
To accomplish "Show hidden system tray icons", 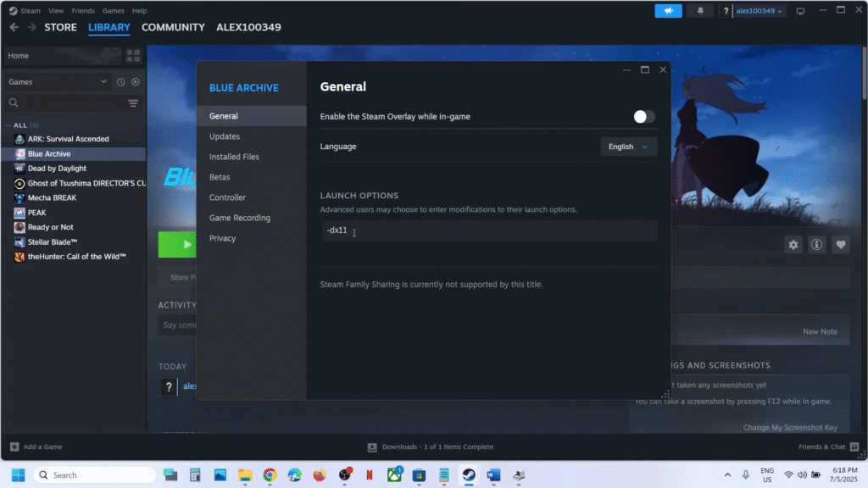I will coord(727,474).
